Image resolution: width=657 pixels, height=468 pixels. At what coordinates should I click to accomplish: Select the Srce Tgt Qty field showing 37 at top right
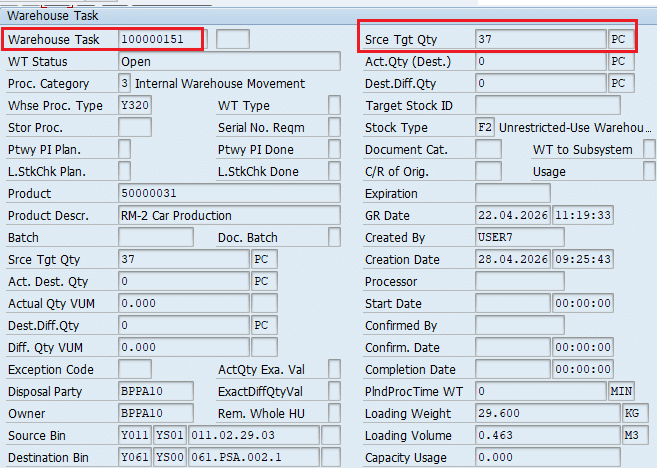pos(540,39)
